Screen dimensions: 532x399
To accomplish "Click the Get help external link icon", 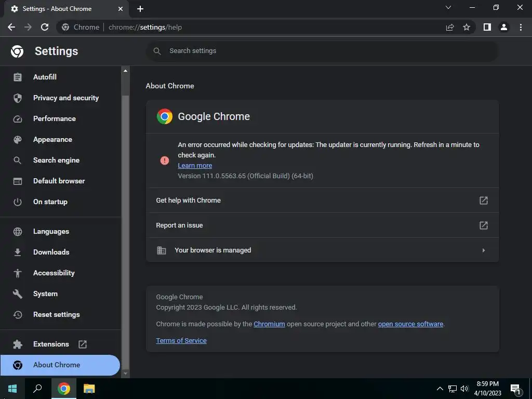I will click(484, 201).
